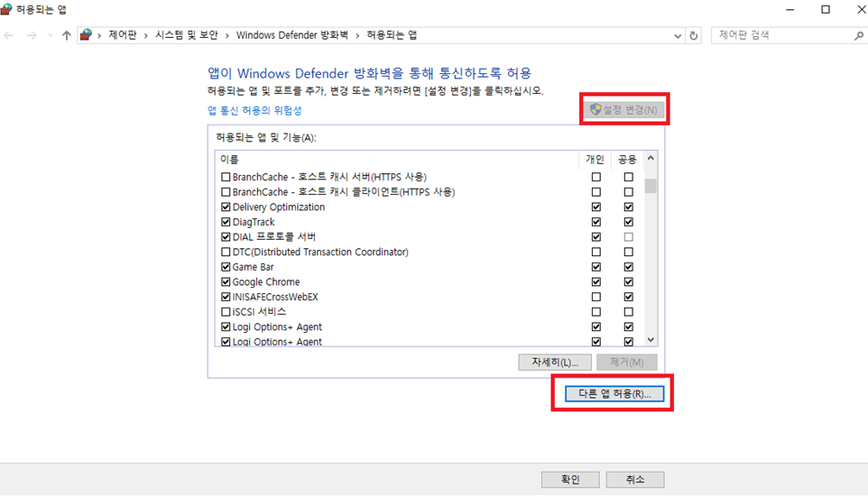This screenshot has width=868, height=497.
Task: Select the Game Bar row text
Action: tap(253, 267)
